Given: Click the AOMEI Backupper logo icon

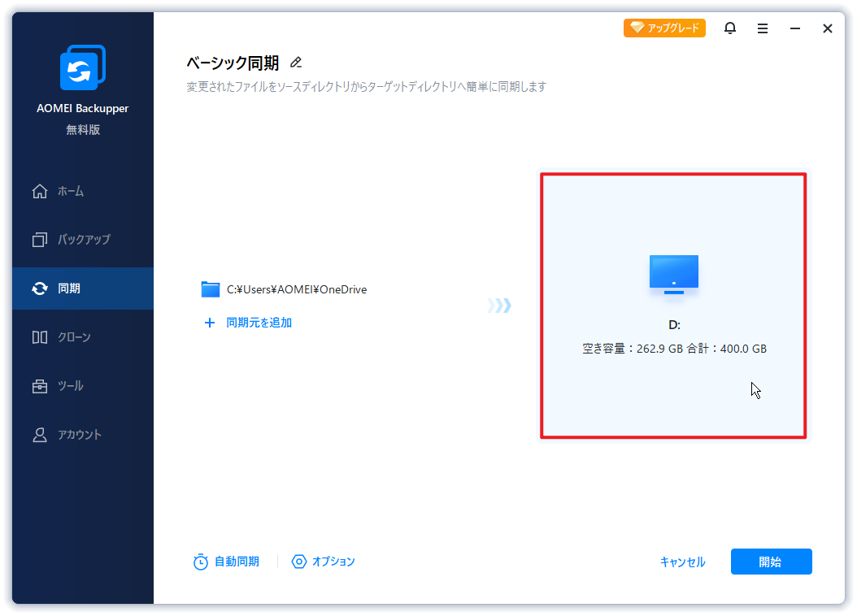Looking at the screenshot, I should click(x=83, y=67).
